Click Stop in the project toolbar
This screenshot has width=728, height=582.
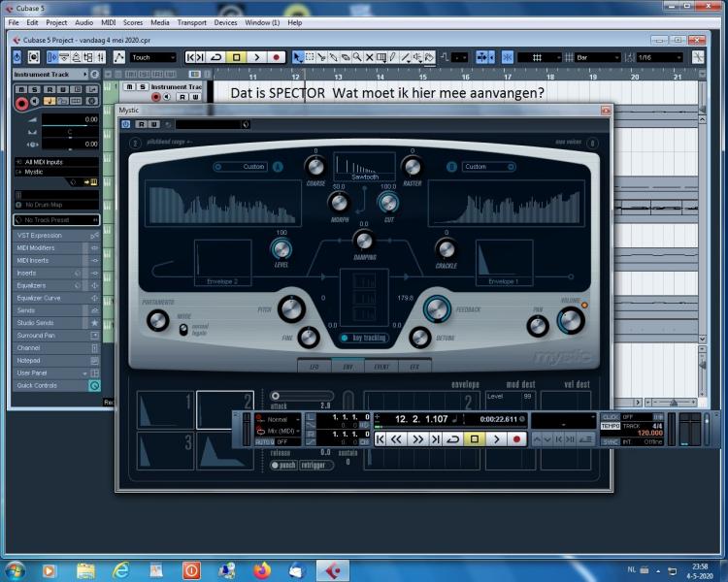(236, 57)
